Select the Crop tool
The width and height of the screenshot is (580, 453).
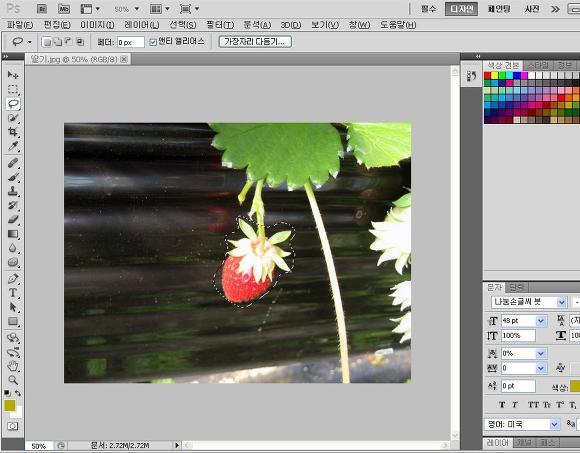coord(13,132)
